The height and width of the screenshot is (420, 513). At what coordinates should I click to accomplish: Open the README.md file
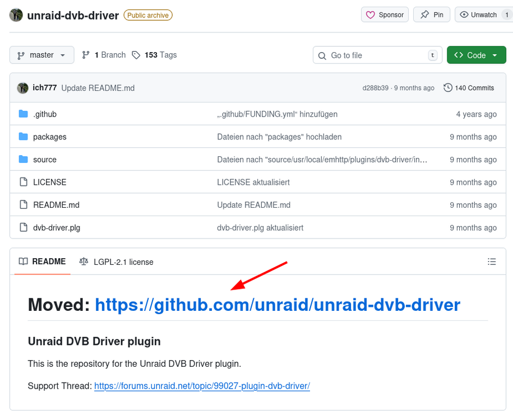click(x=56, y=205)
